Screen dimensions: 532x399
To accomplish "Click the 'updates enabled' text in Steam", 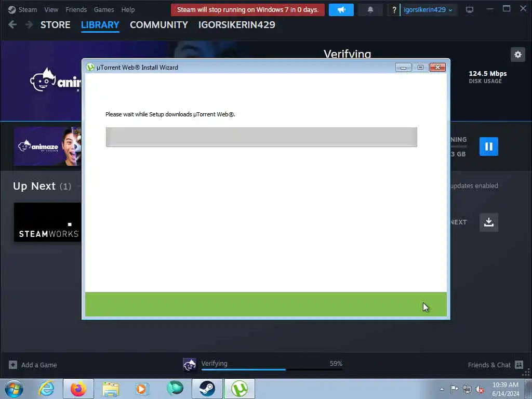I will click(x=474, y=186).
